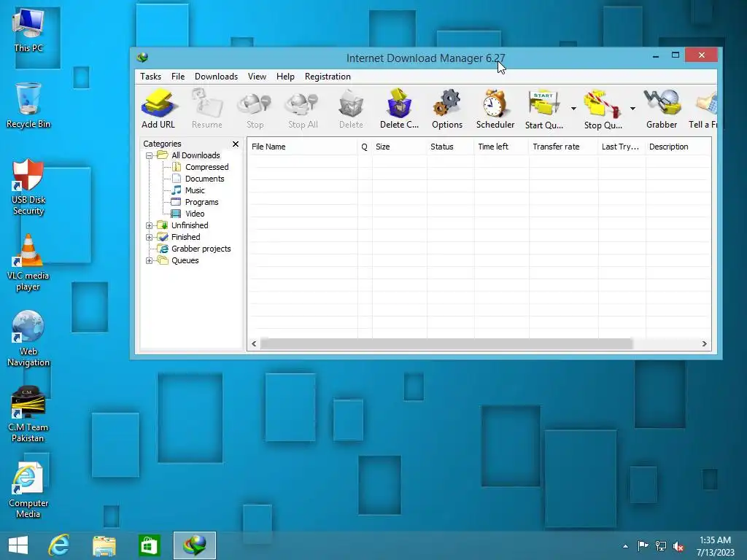Select the Video category

click(195, 214)
